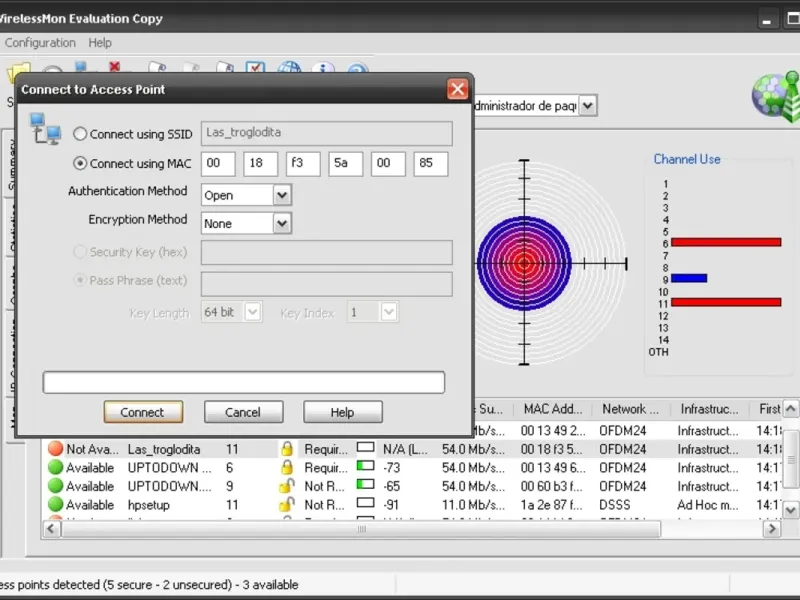
Task: Select the Pass Phrase (text) radio button
Action: pos(81,281)
